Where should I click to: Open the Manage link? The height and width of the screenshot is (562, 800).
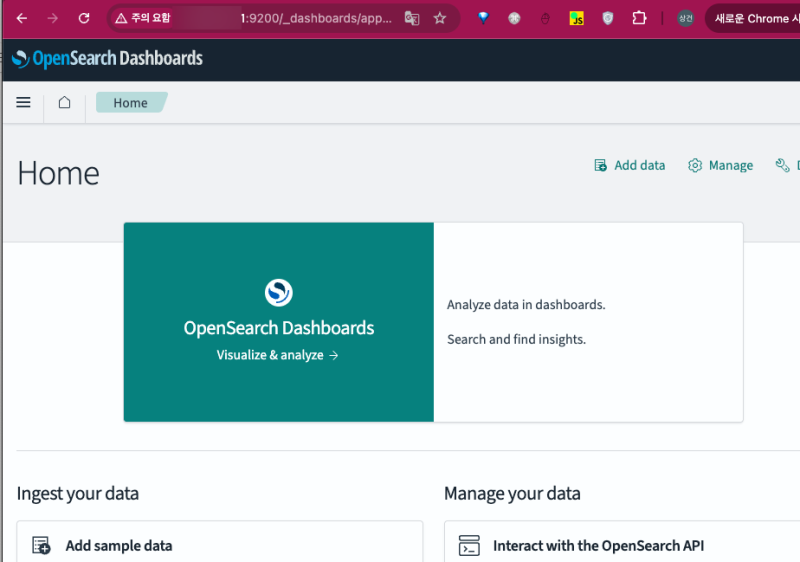[721, 165]
